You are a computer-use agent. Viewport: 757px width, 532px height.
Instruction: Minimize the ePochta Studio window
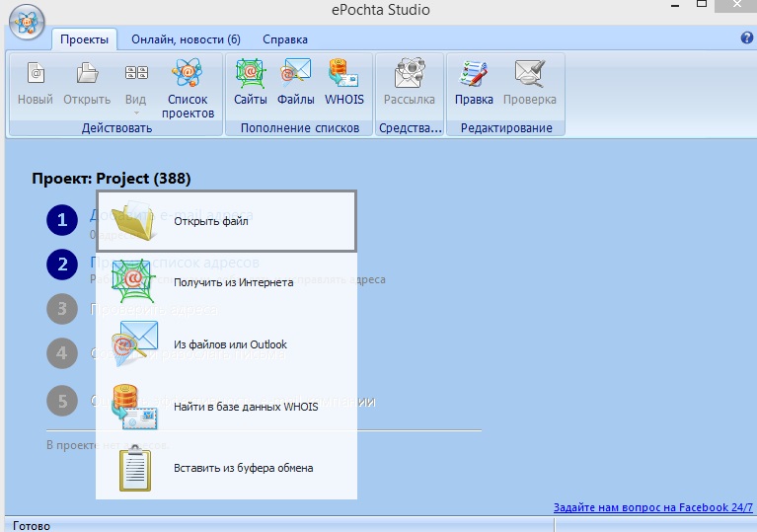tap(675, 5)
